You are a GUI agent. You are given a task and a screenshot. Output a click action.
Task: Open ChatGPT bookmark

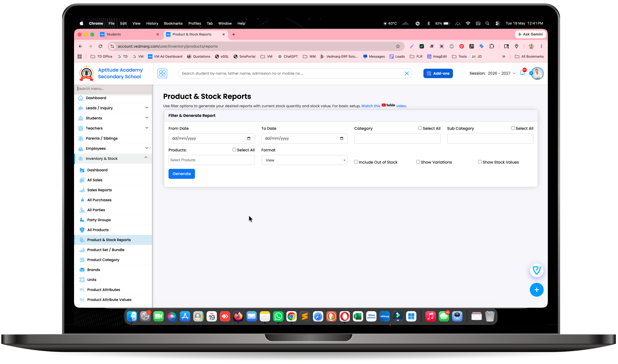(x=288, y=57)
